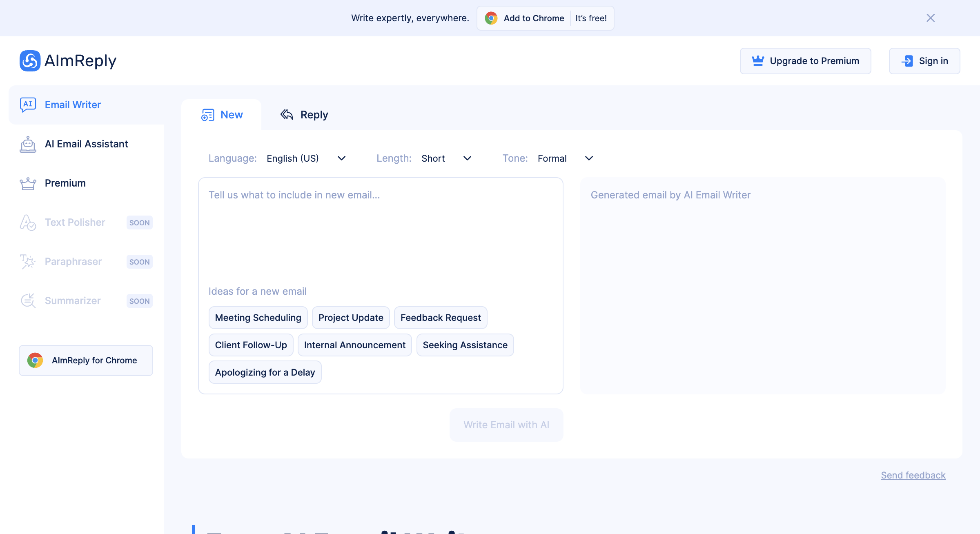Click the SOON badge next to Text Polisher
The width and height of the screenshot is (980, 534).
pos(139,222)
